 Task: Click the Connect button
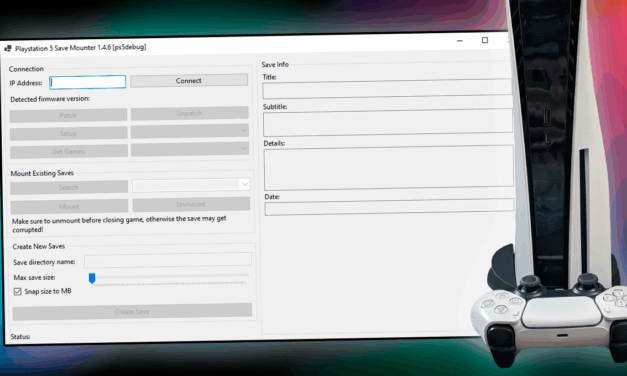(x=189, y=80)
